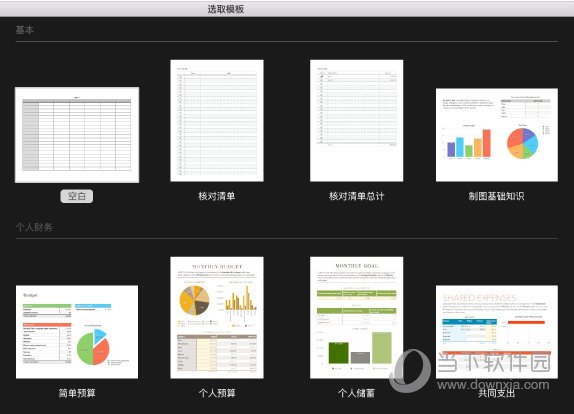This screenshot has height=414, width=574.
Task: Click the 空白 label button
Action: pyautogui.click(x=77, y=196)
